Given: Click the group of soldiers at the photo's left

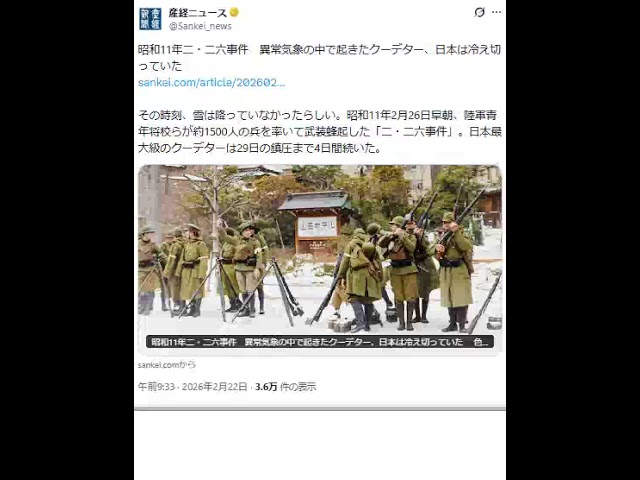Looking at the screenshot, I should pyautogui.click(x=173, y=270).
